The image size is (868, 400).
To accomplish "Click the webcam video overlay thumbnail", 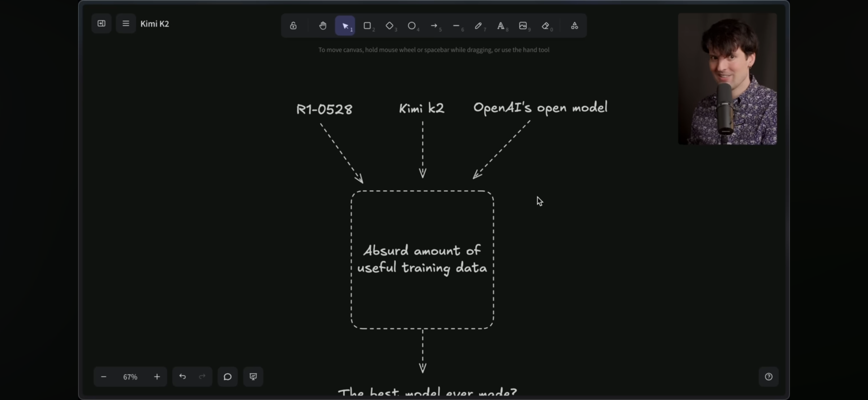I will click(x=727, y=79).
